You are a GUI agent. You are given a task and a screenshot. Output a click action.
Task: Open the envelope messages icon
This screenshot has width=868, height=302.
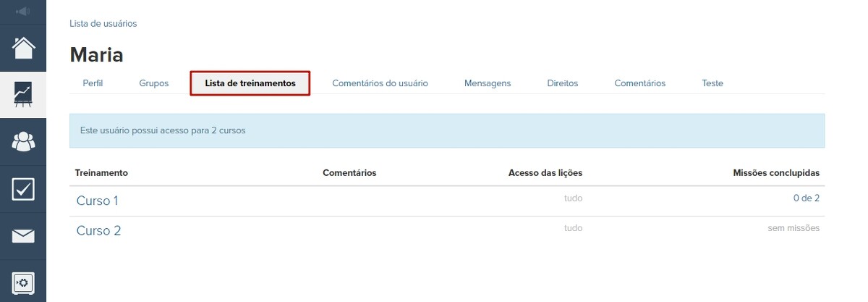(x=23, y=236)
